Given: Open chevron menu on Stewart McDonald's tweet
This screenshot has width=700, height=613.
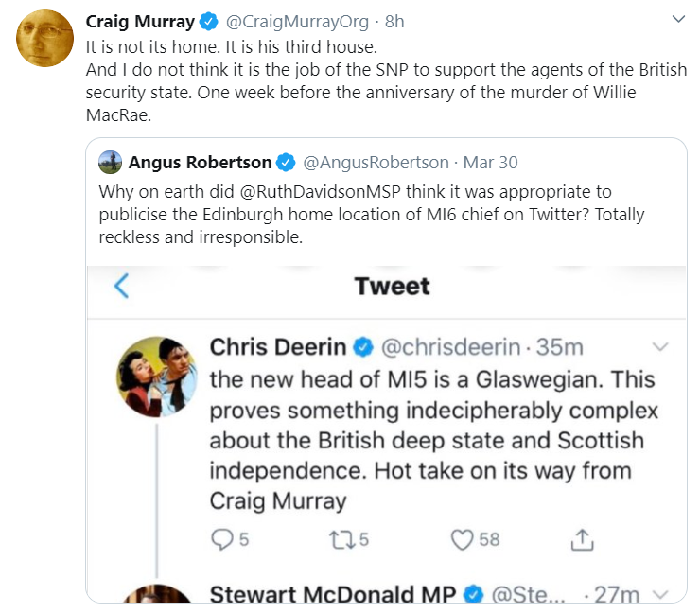Looking at the screenshot, I should pyautogui.click(x=660, y=594).
